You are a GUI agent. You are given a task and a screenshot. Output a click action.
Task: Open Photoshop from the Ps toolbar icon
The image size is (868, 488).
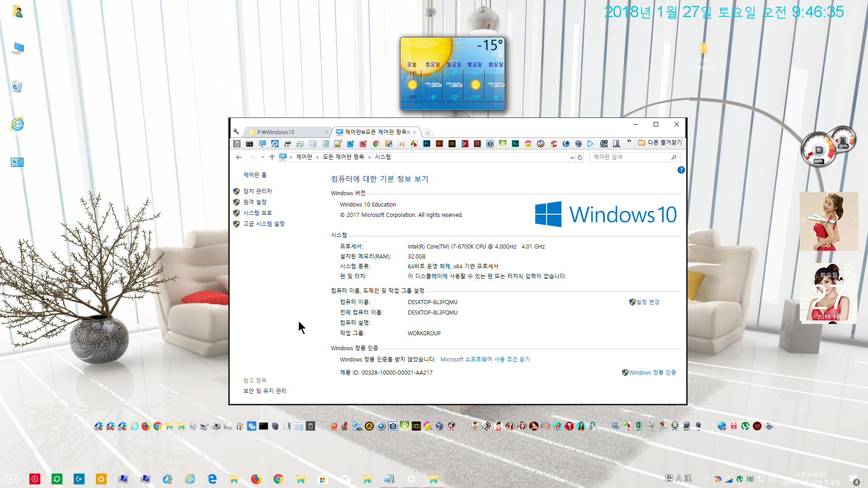pyautogui.click(x=427, y=144)
